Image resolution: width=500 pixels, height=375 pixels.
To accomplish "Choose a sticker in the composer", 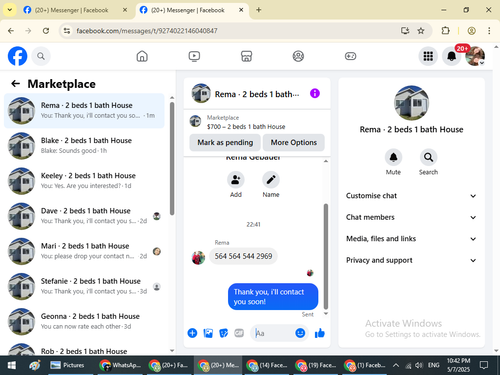I will (x=223, y=333).
